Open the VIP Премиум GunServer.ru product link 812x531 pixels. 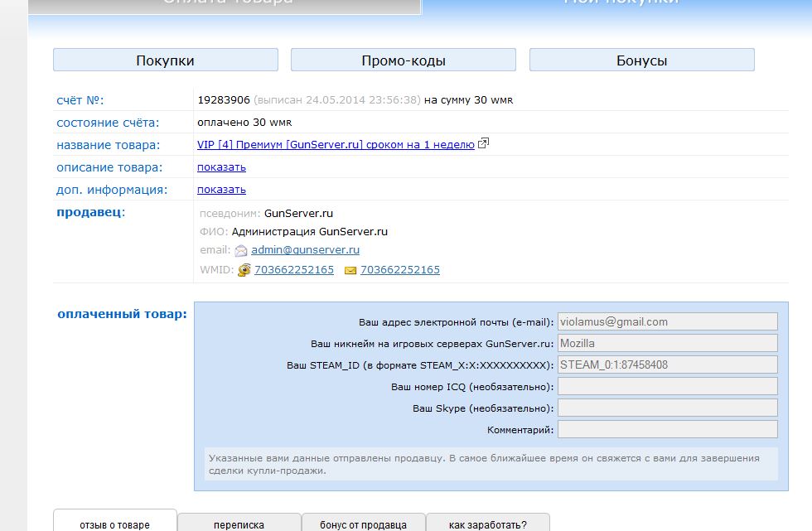[336, 144]
